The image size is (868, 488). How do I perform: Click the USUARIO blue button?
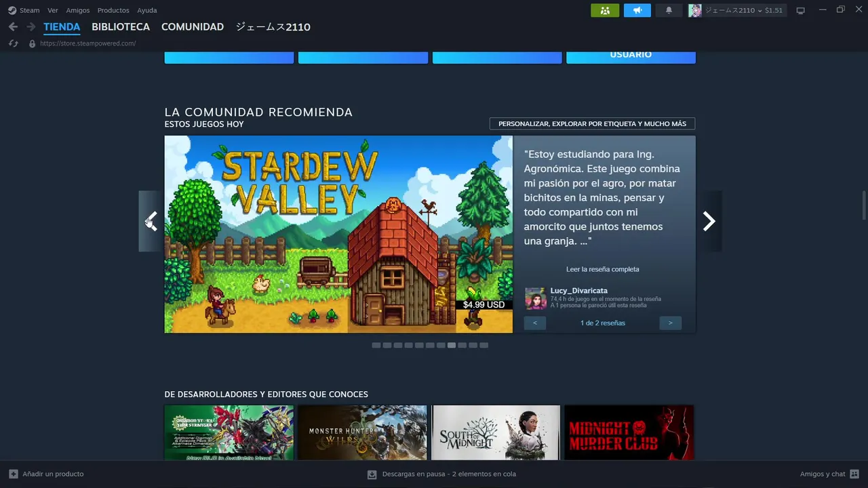[x=631, y=57]
